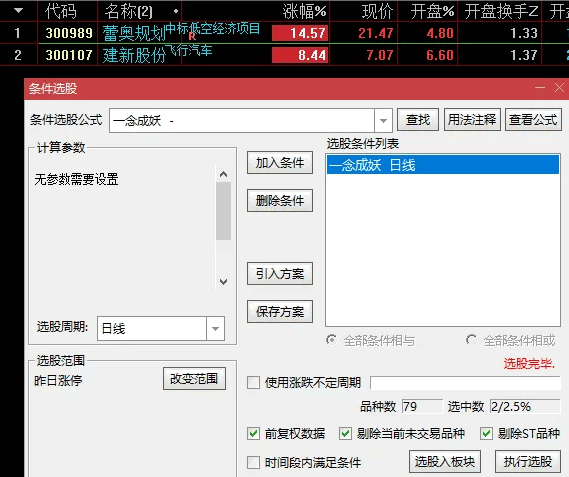The image size is (569, 477).
Task: Select 全部条件相或 radio button
Action: click(x=471, y=340)
